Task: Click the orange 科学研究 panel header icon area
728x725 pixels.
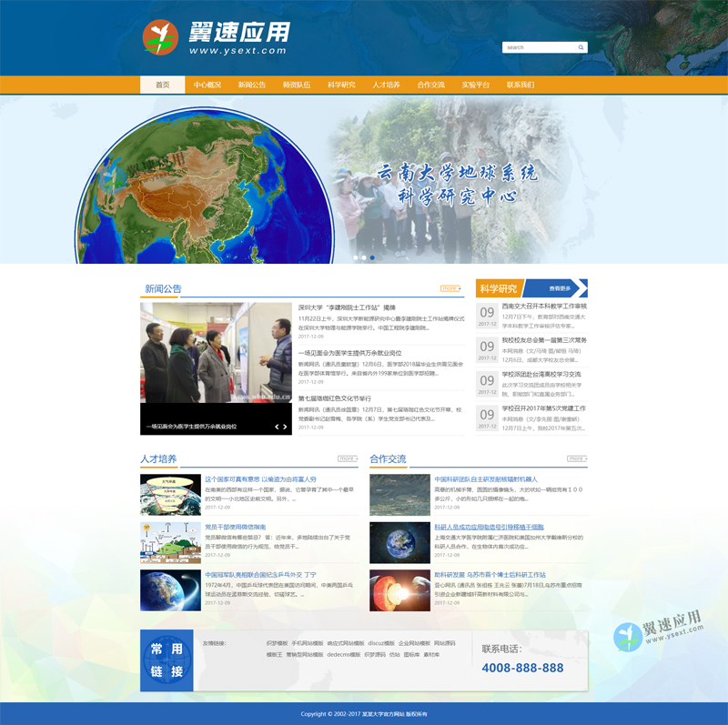Action: pyautogui.click(x=499, y=286)
